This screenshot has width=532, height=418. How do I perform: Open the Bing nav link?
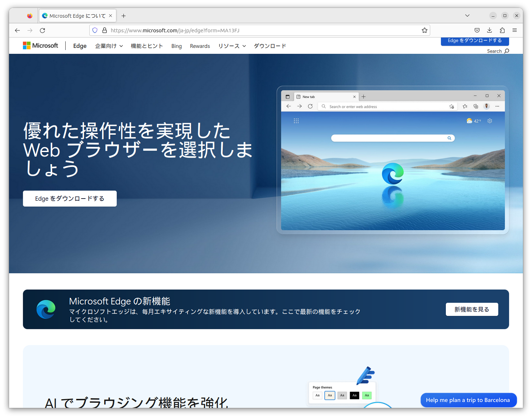[176, 46]
